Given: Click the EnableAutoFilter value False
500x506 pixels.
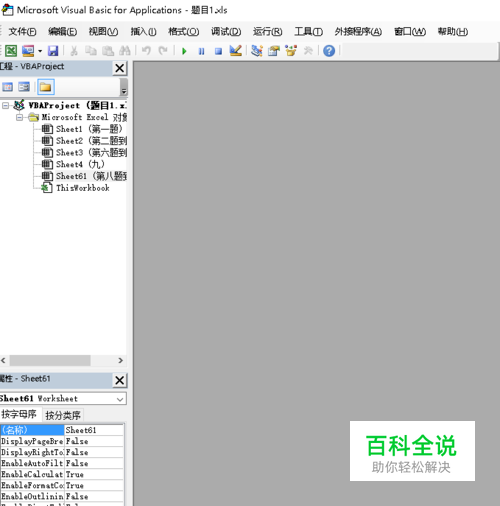Looking at the screenshot, I should pos(94,463).
